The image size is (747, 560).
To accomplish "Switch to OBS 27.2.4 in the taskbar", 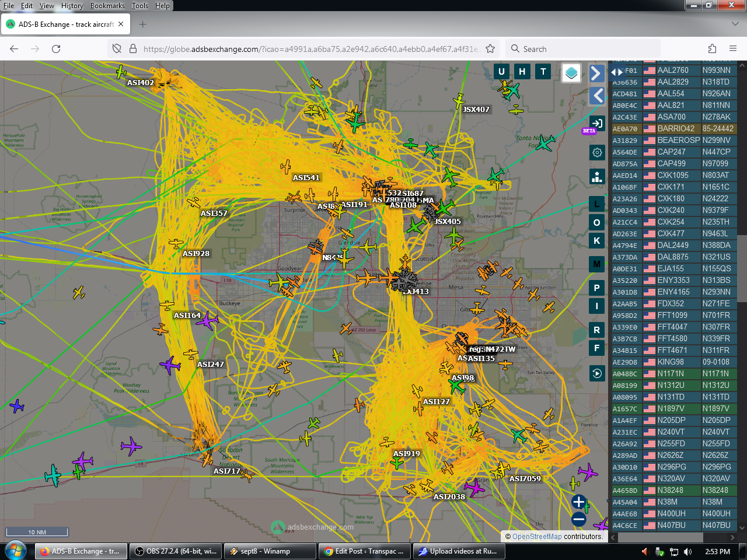I will [x=175, y=551].
